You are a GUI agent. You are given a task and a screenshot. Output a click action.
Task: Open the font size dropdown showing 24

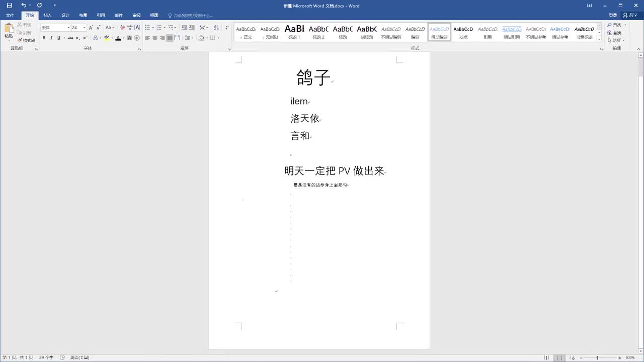pyautogui.click(x=78, y=28)
